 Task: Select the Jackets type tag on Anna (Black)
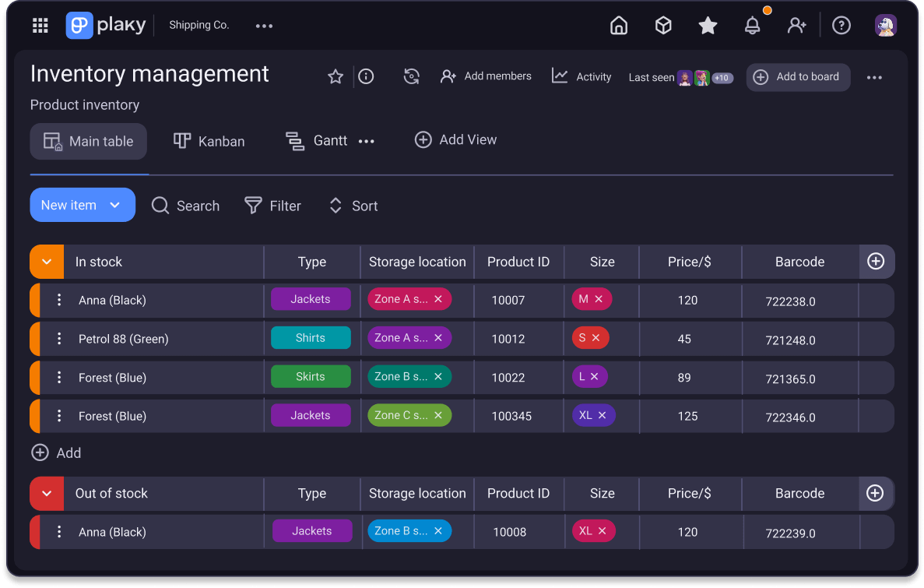311,298
